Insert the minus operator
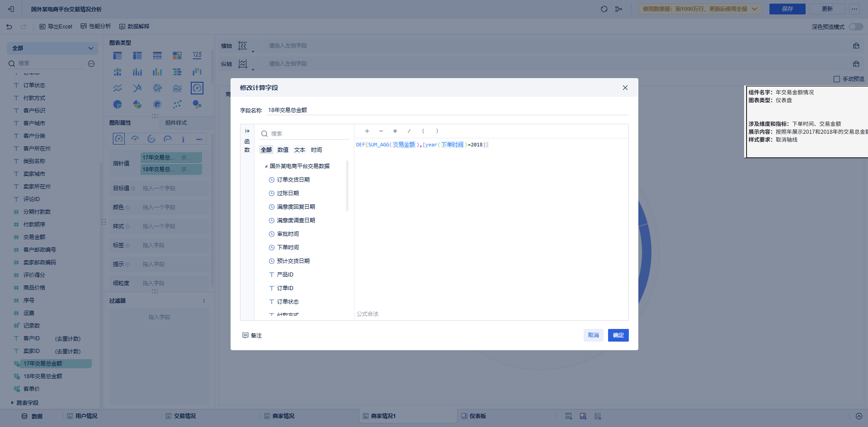 point(381,131)
